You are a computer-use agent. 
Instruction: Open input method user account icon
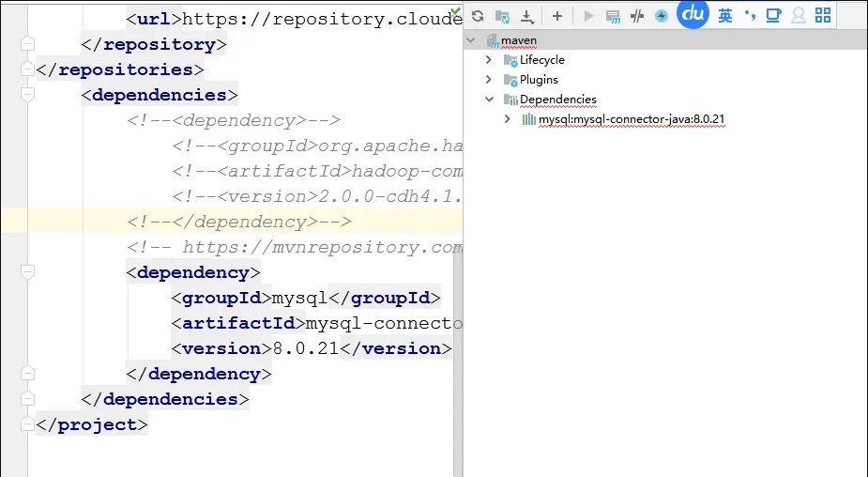pyautogui.click(x=799, y=16)
